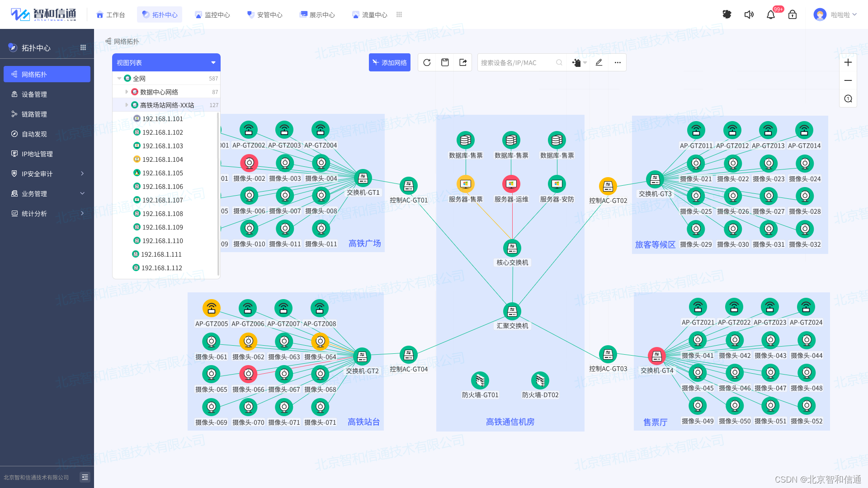The width and height of the screenshot is (868, 488).
Task: Click the pencil edit icon
Action: 599,62
